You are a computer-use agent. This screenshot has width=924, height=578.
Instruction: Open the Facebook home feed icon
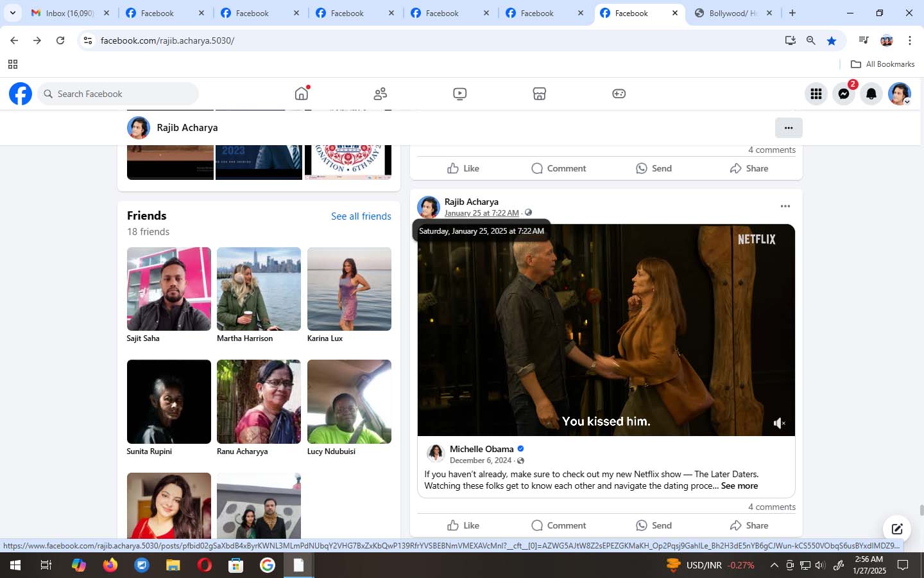(302, 94)
